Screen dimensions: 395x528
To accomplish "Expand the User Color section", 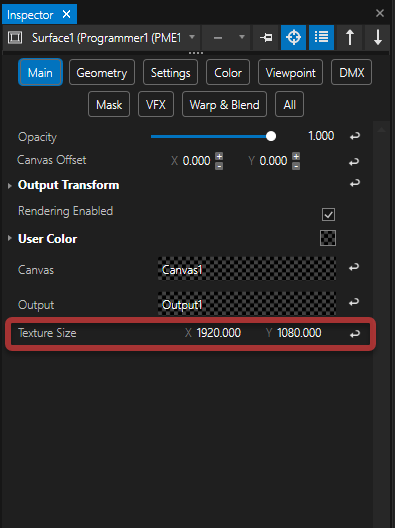I will point(10,238).
